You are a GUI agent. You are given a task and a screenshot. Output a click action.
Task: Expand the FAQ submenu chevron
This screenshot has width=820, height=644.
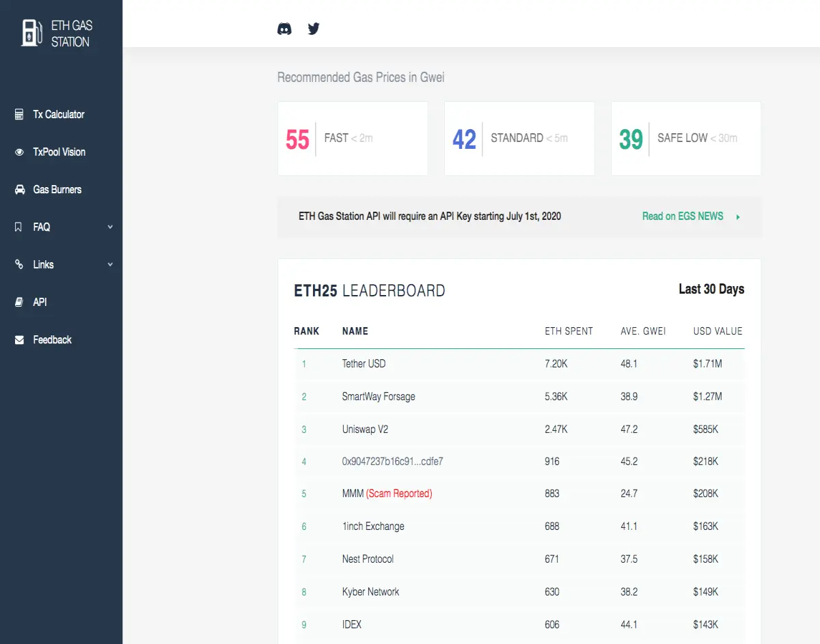click(110, 227)
